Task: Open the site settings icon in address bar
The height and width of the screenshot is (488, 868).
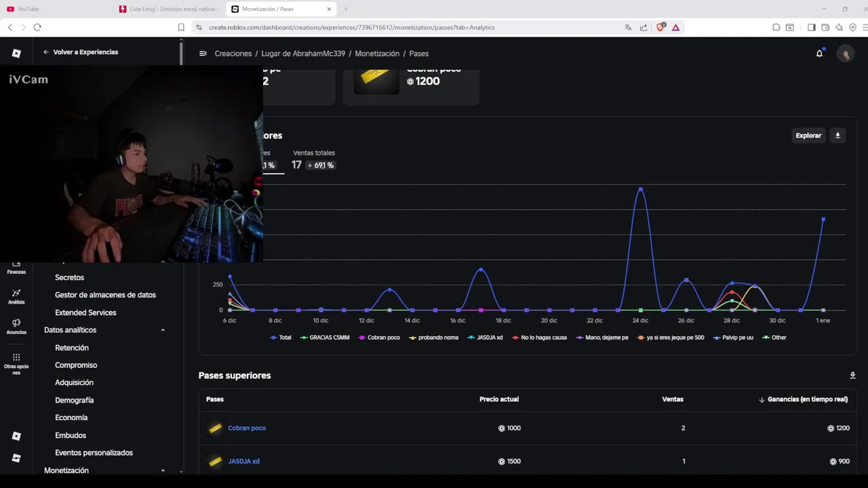Action: point(199,27)
